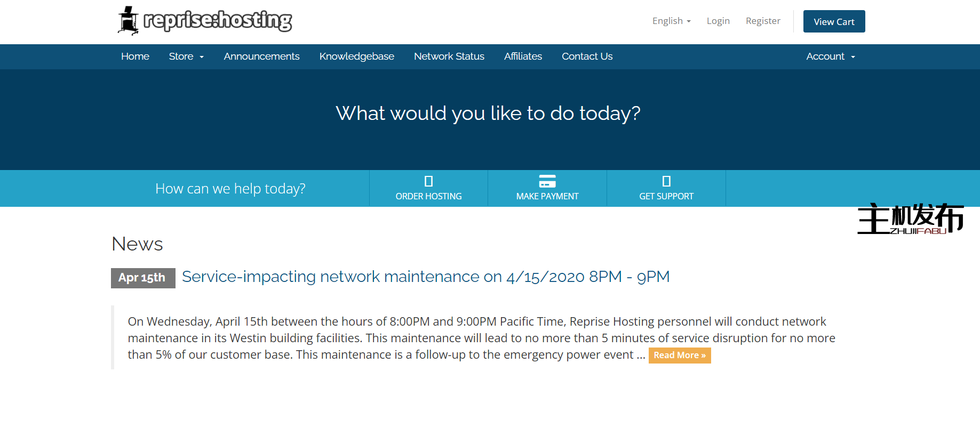Check the Network Status page
Image resolution: width=980 pixels, height=436 pixels.
pyautogui.click(x=449, y=56)
